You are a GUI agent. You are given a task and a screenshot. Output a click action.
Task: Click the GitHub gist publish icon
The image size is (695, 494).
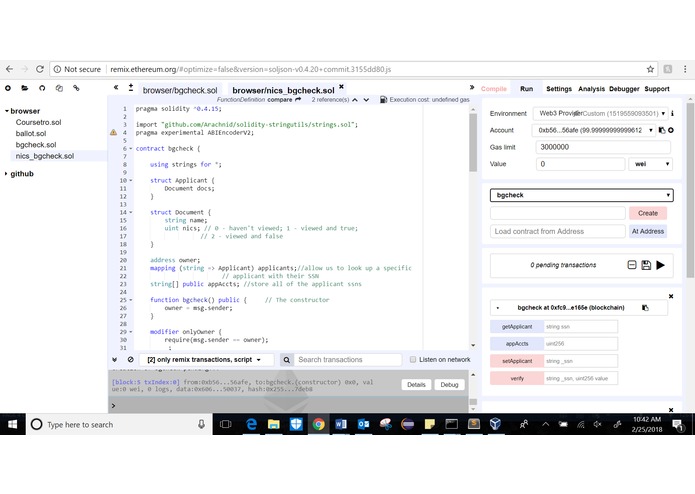[42, 88]
